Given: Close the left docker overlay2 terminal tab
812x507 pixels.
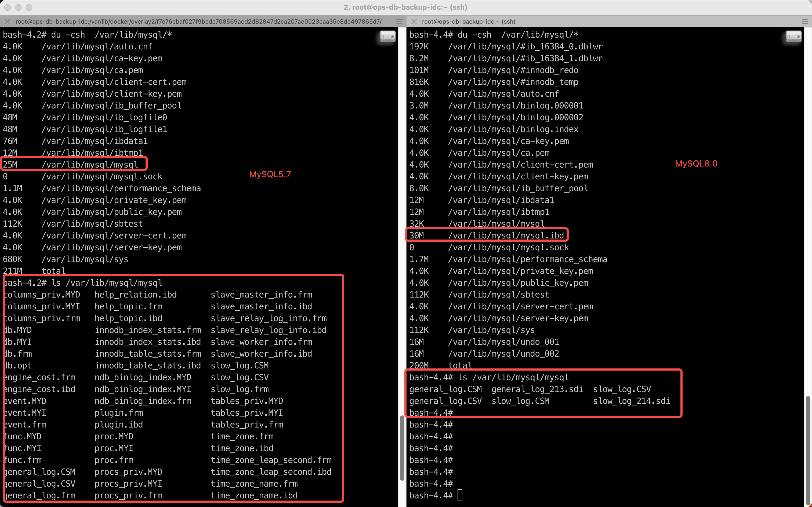Looking at the screenshot, I should point(7,21).
